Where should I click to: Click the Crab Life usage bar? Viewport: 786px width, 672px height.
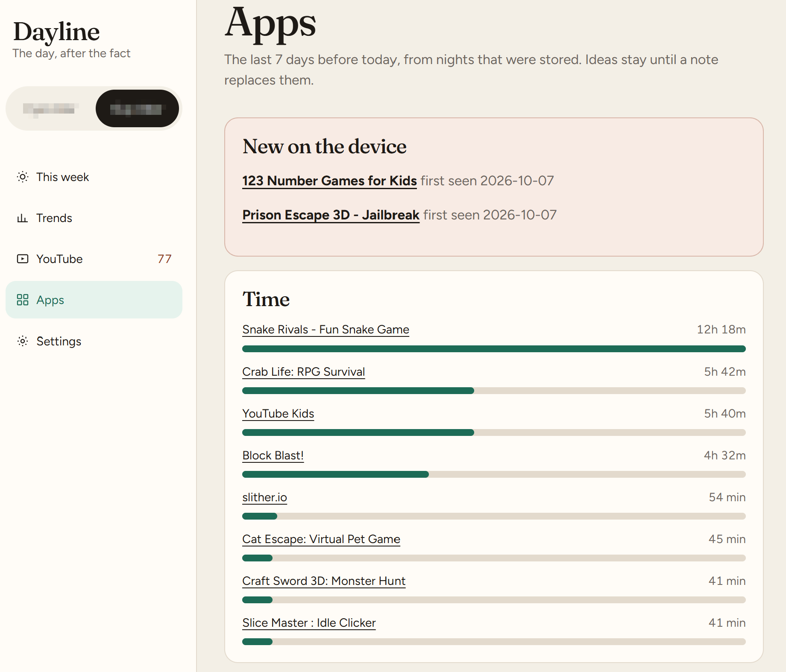(494, 391)
